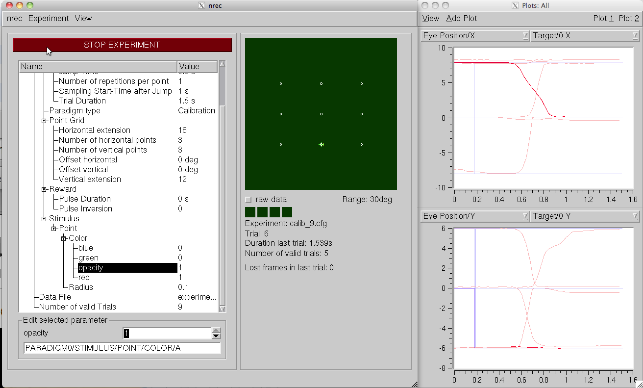Screen dimensions: 643x388
Task: Decrement opacity with the down stepper arrow
Action: point(217,336)
